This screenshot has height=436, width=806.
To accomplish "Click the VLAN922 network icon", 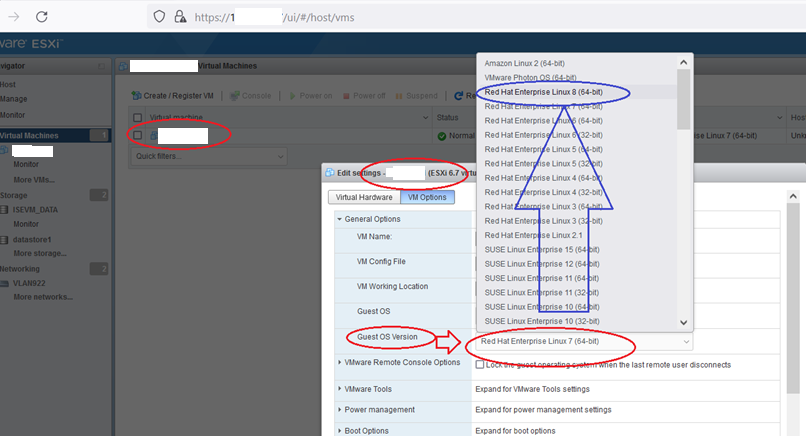I will (4, 283).
